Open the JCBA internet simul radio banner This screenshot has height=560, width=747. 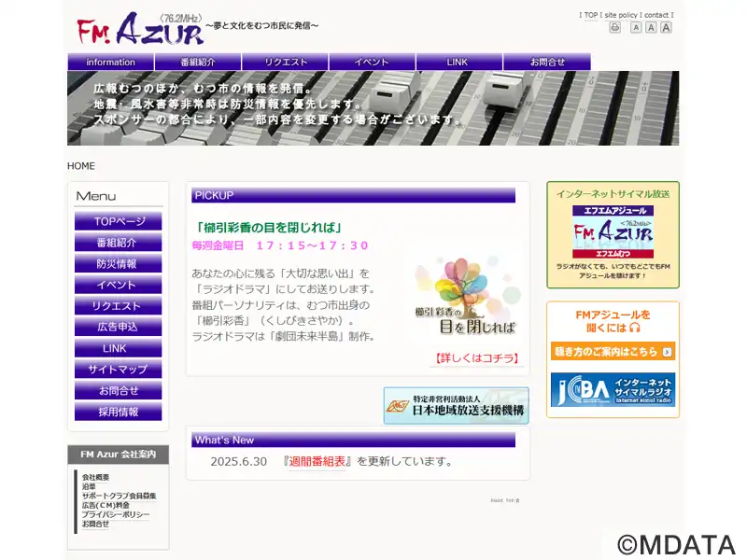613,389
